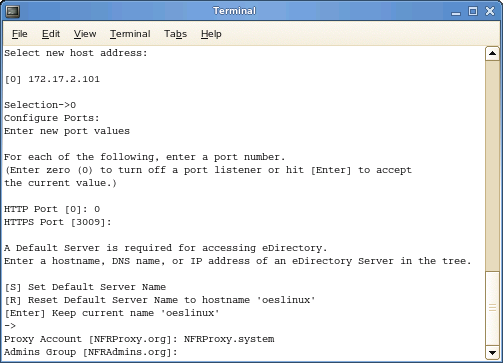Click the 'HTTPS Port [3009]:' line
The image size is (504, 364).
(x=58, y=222)
